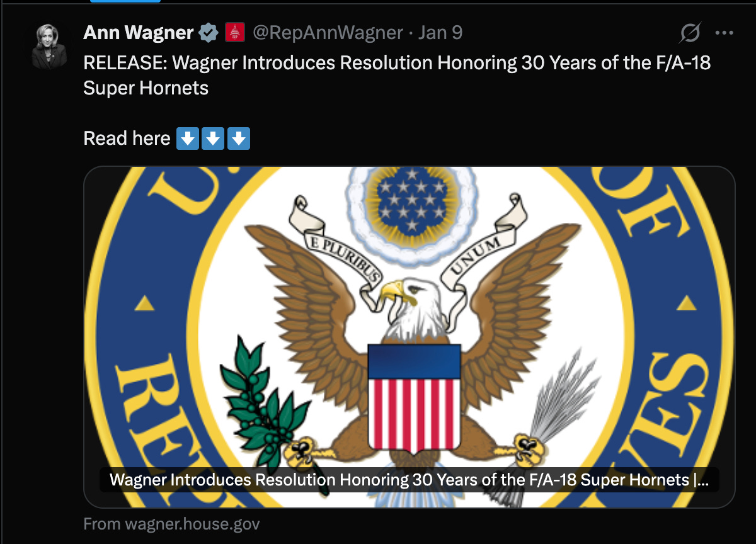Image resolution: width=756 pixels, height=544 pixels.
Task: Click the active blue tab indicator at top
Action: (x=125, y=1)
